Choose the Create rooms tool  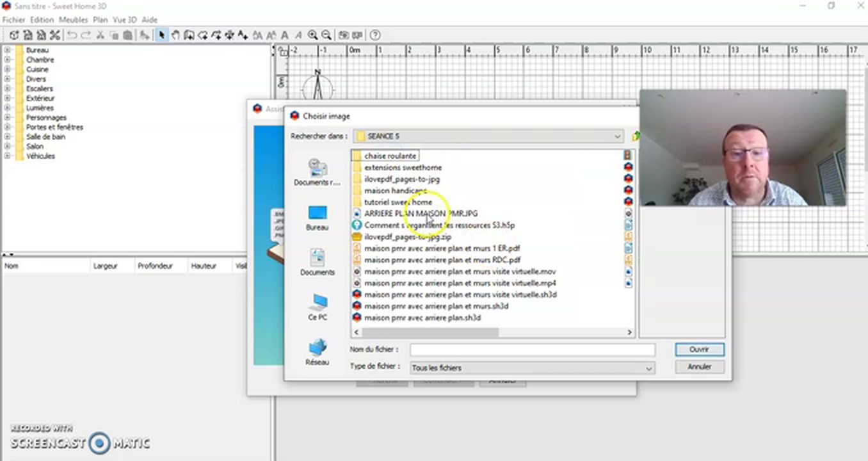[x=203, y=35]
